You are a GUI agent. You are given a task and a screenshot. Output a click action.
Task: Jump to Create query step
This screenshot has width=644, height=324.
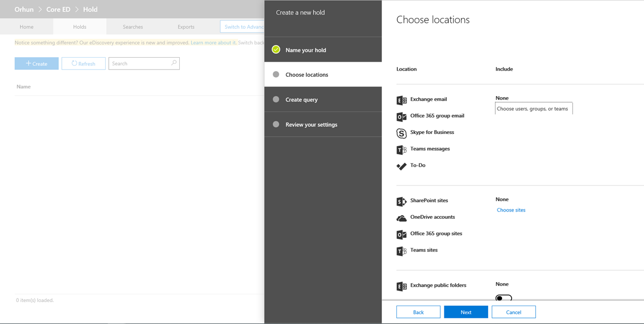tap(323, 99)
